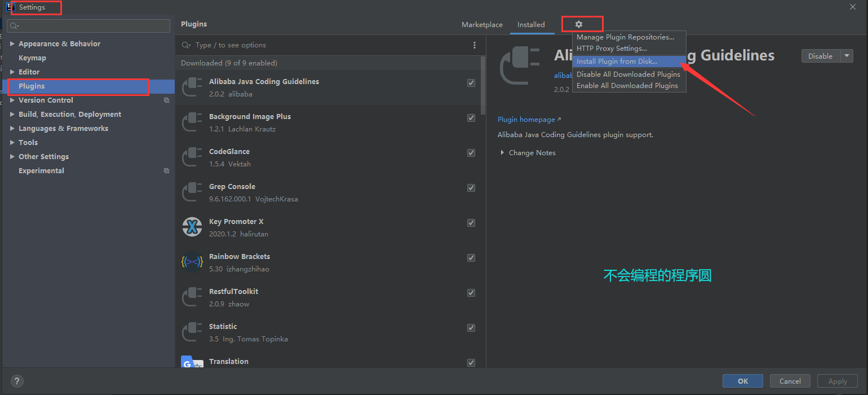Toggle the CodeGlance plugin checkbox

click(x=471, y=153)
